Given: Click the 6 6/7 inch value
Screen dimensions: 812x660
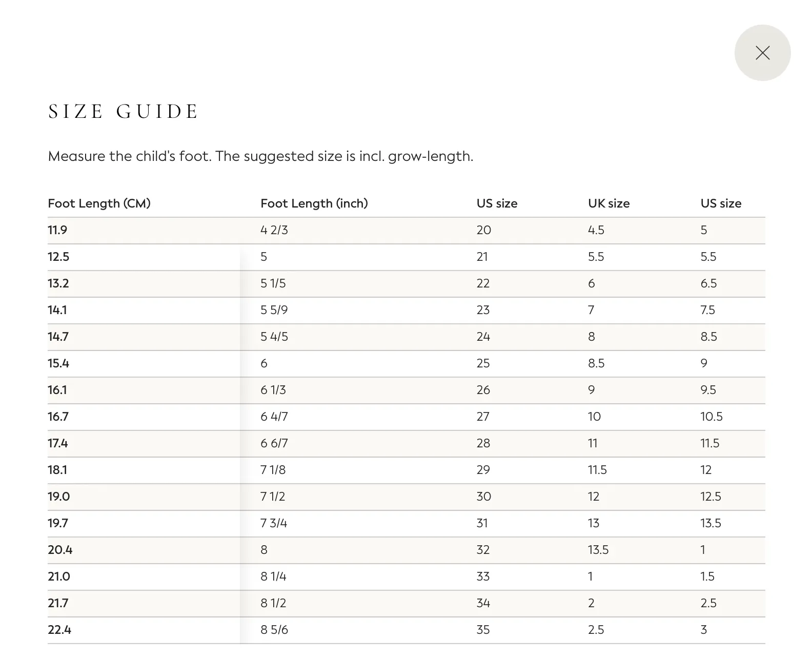Looking at the screenshot, I should point(274,443).
